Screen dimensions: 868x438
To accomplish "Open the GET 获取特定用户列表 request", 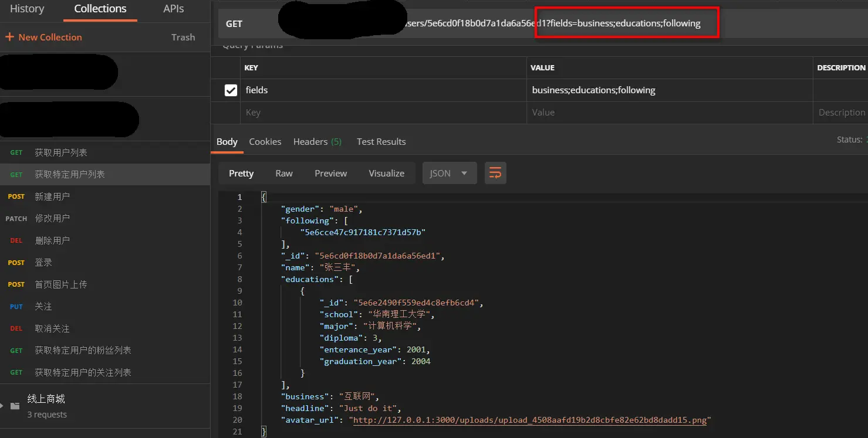I will [x=105, y=174].
